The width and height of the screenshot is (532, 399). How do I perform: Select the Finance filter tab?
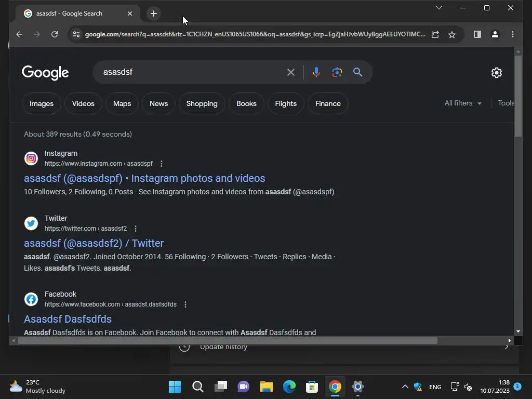[x=328, y=103]
